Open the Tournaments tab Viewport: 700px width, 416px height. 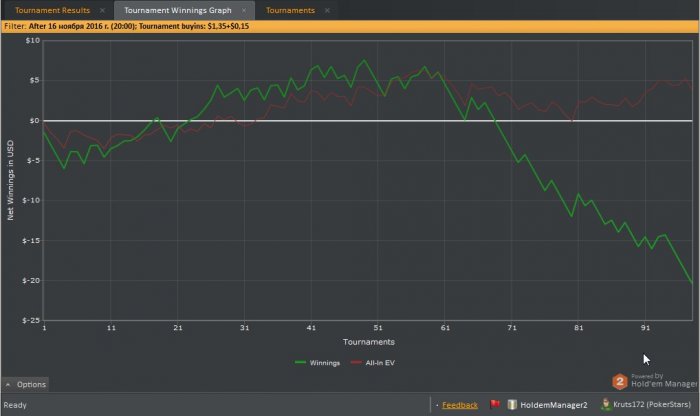290,10
